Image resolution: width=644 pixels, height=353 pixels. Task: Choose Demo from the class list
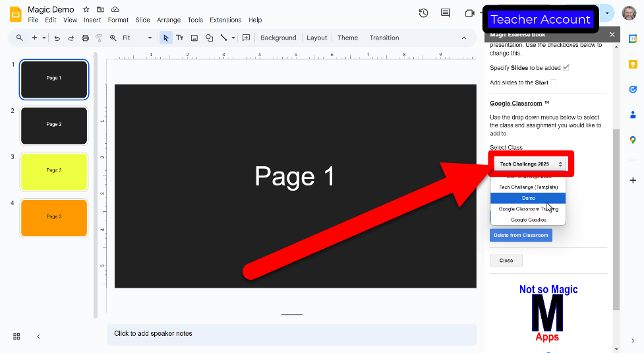(528, 198)
